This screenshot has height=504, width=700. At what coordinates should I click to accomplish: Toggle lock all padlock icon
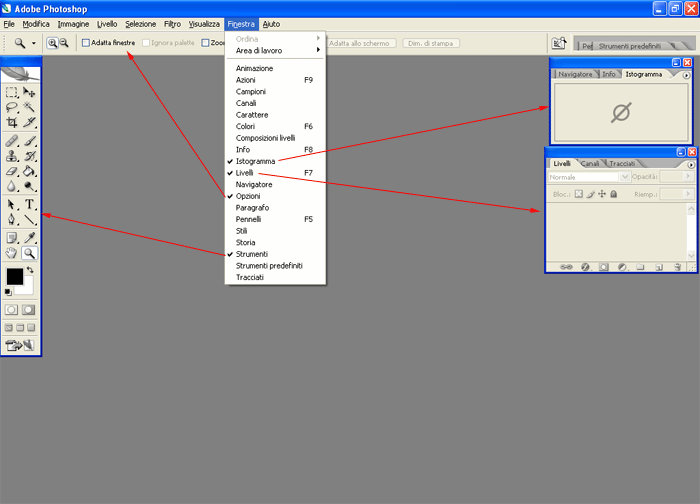[x=614, y=194]
